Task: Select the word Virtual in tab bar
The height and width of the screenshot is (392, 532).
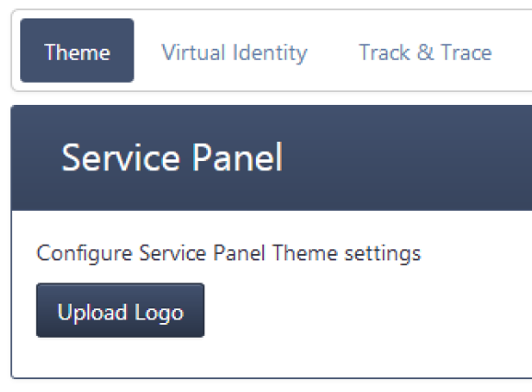Action: click(193, 52)
